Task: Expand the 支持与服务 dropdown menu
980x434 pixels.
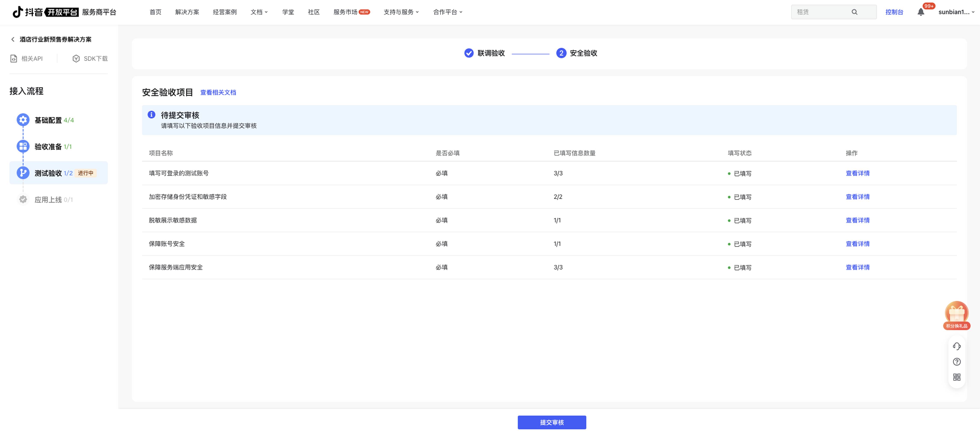Action: pos(401,12)
